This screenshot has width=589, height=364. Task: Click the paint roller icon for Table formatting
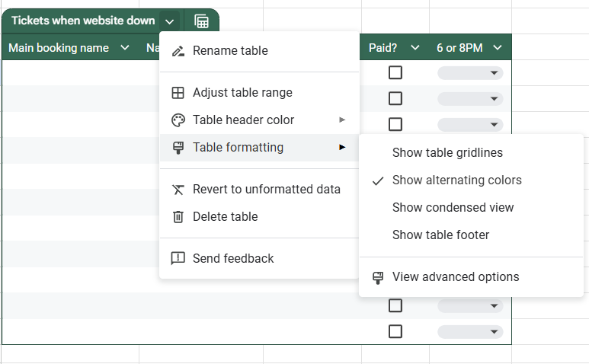[178, 148]
